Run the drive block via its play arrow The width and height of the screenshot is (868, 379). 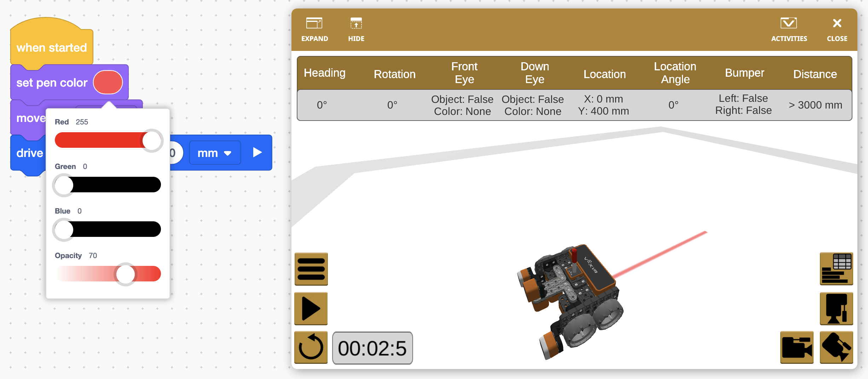coord(257,153)
